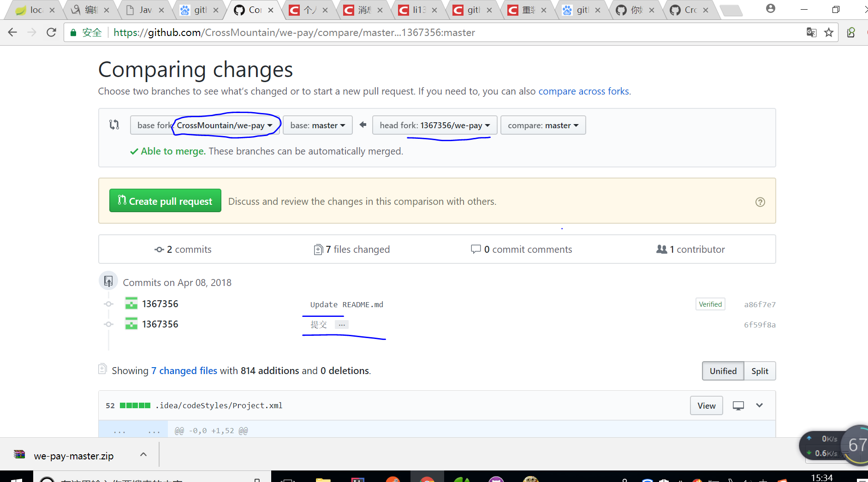Click the we-pay-master.zip file icon
This screenshot has width=868, height=482.
coord(19,455)
